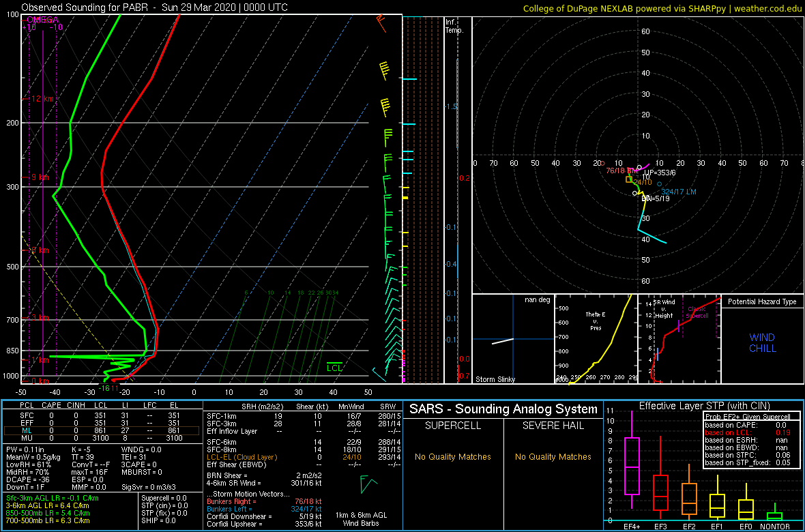805x532 pixels.
Task: Click the WIND CHILL hazard text
Action: 762,343
